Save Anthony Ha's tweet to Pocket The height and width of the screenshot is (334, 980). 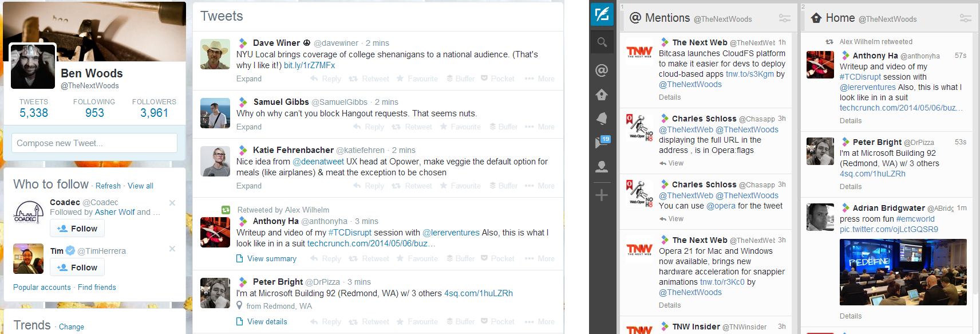tap(497, 258)
